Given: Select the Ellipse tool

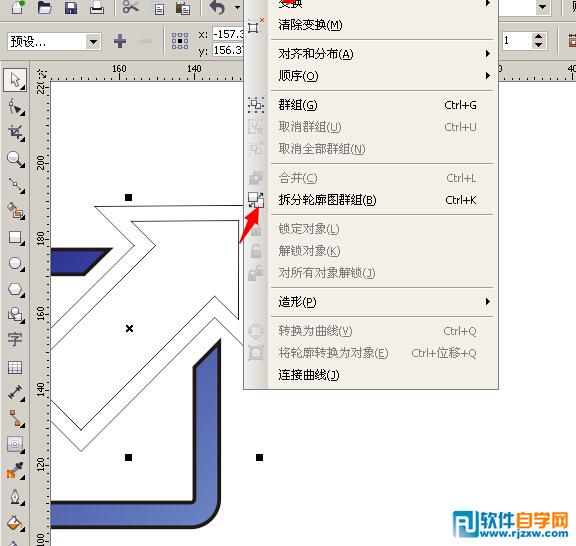Looking at the screenshot, I should (15, 263).
